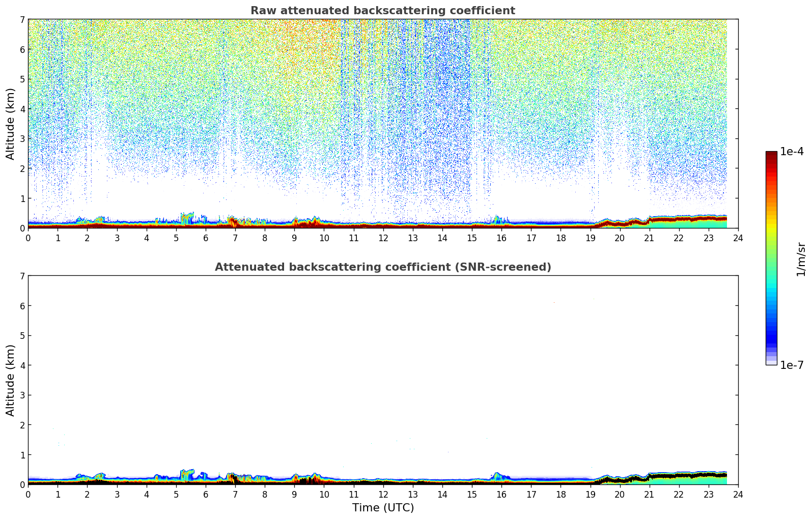Viewport: 812px width, 519px height.
Task: Click hour 22 tick label on bottom plot
Action: (679, 495)
